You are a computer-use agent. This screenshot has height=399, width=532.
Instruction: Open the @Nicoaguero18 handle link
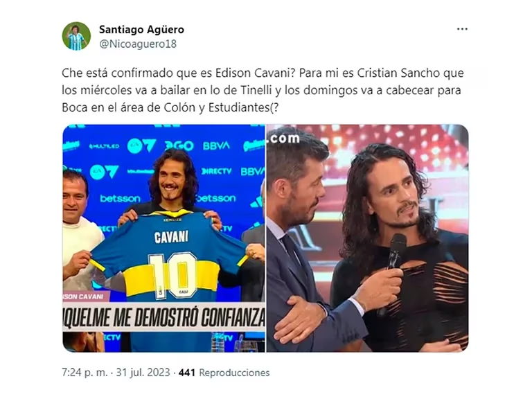point(138,44)
